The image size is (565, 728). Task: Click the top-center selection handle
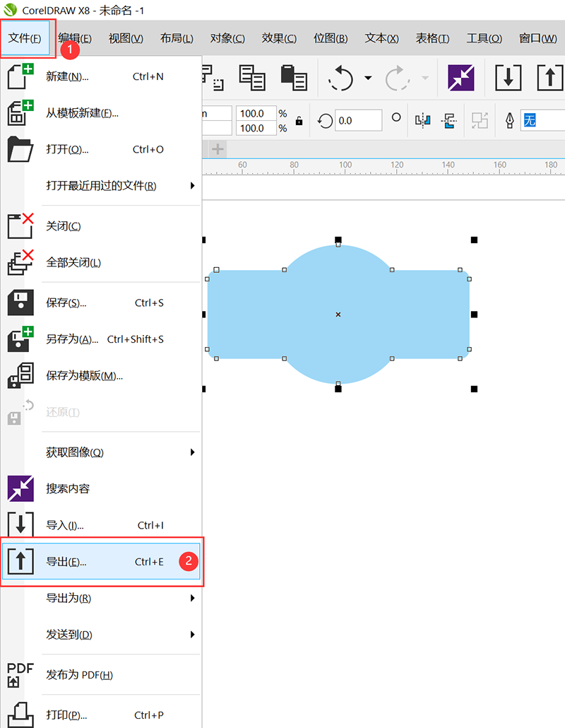tap(338, 240)
